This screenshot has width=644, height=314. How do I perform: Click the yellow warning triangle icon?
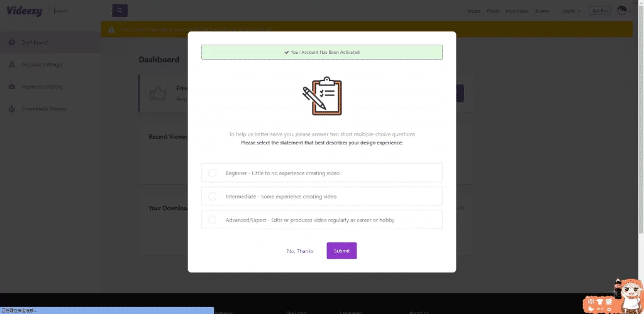[111, 30]
